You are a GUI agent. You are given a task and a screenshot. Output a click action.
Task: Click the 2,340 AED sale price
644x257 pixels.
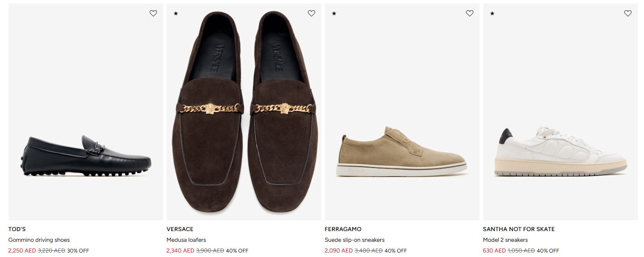coord(180,251)
